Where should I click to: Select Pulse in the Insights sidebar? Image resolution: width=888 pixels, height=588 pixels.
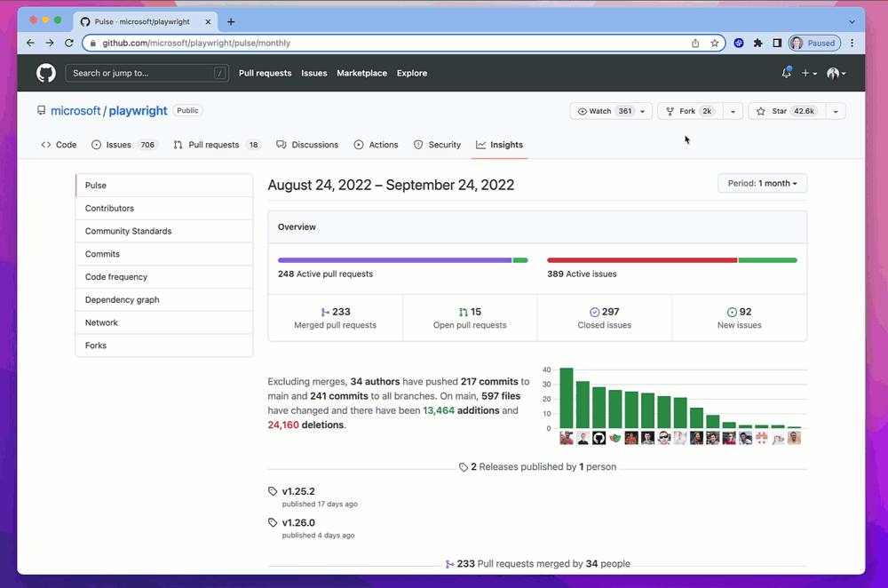[164, 186]
